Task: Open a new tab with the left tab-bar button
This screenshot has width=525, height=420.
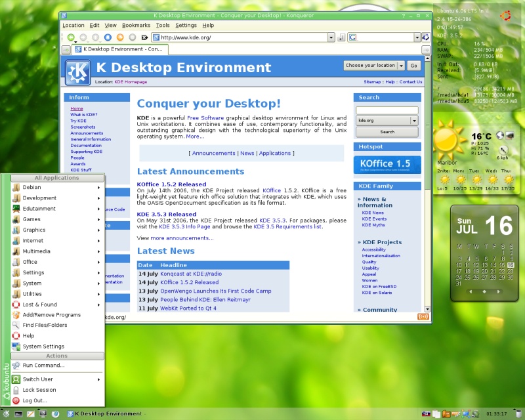Action: pyautogui.click(x=66, y=51)
